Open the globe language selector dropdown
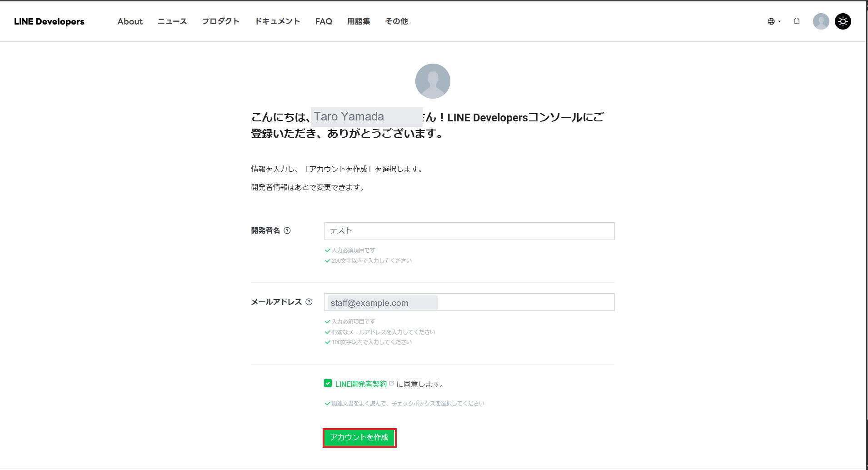 (x=774, y=21)
